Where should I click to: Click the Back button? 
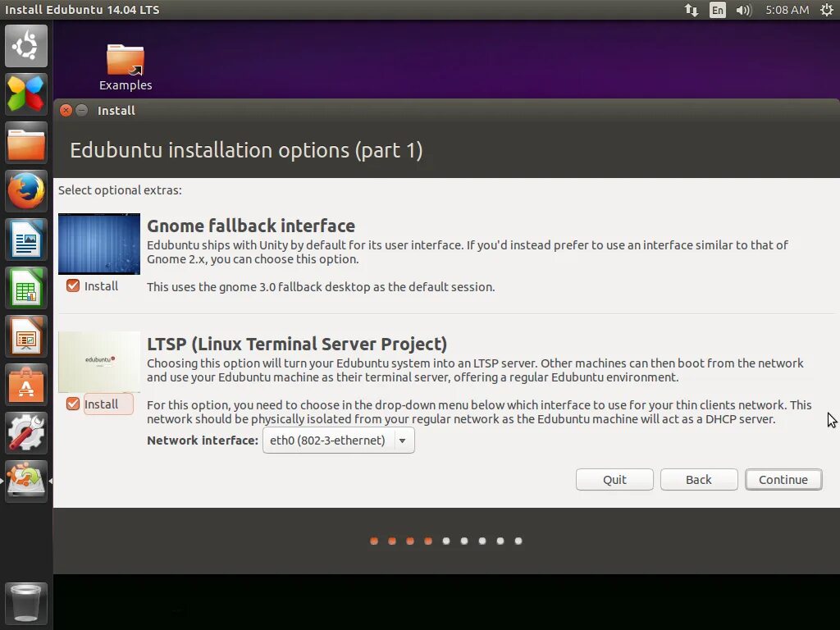(699, 479)
